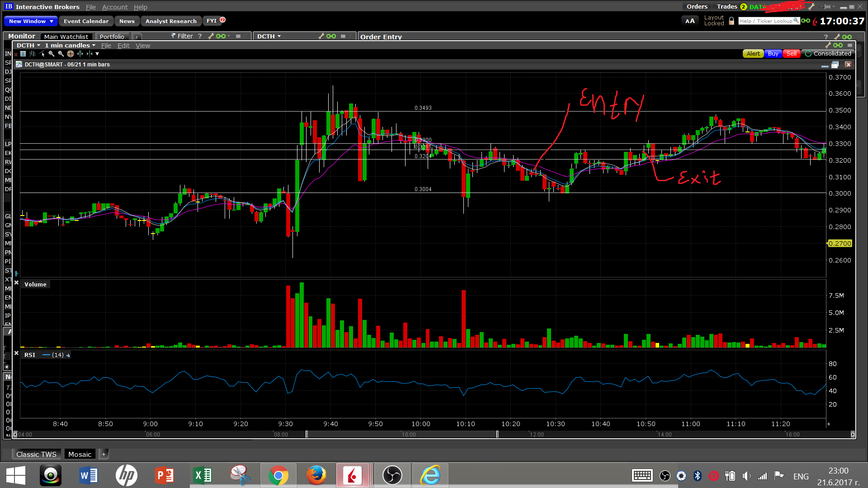The height and width of the screenshot is (488, 868).
Task: Switch to the Portfolio tab
Action: [112, 37]
